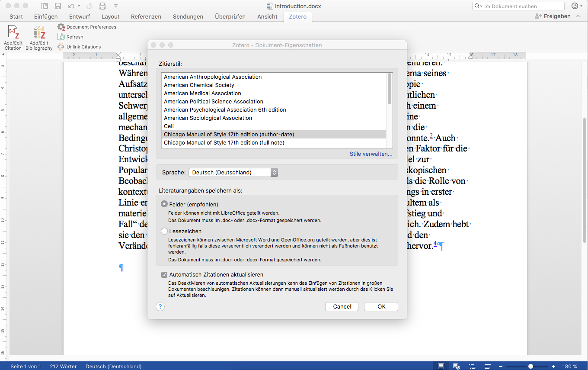Open Zotero dialog help question mark
This screenshot has width=588, height=370.
(x=160, y=306)
